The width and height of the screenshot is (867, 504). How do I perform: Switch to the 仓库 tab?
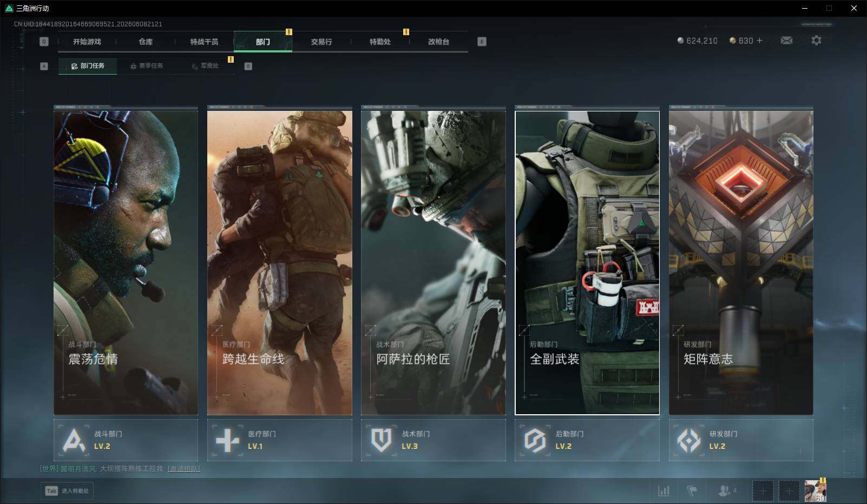pos(146,42)
